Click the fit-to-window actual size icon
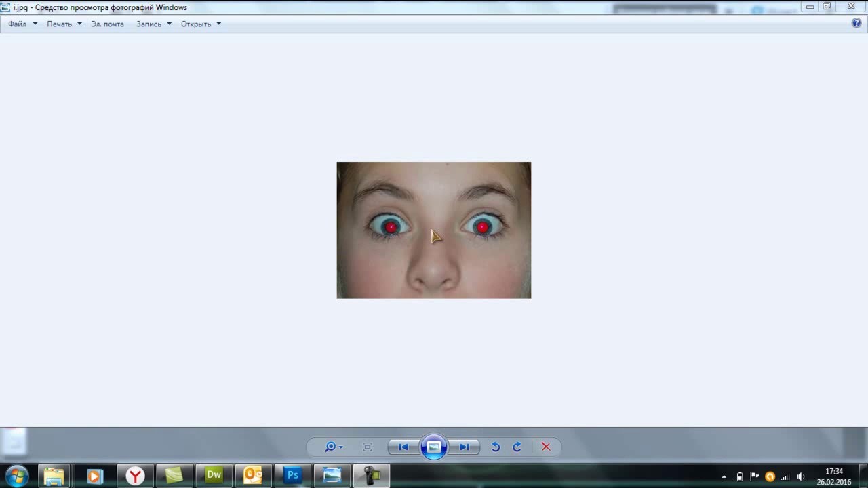The height and width of the screenshot is (488, 868). click(368, 447)
